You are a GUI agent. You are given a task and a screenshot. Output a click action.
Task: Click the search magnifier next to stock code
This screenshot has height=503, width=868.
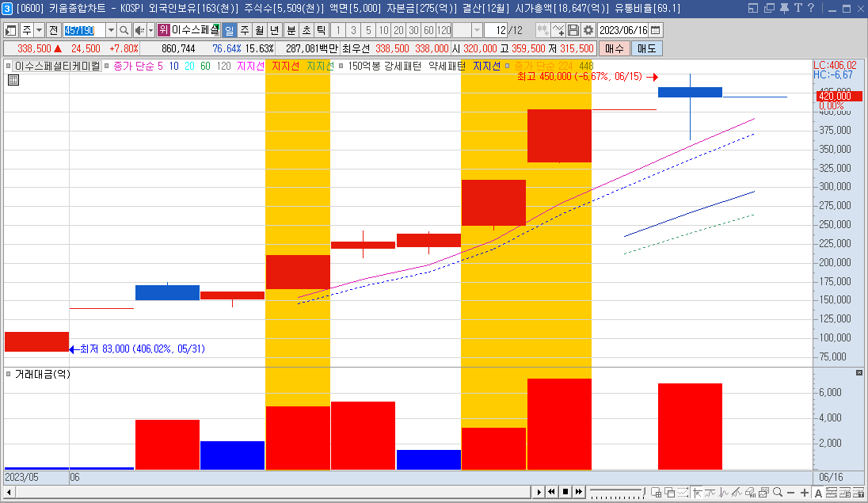pyautogui.click(x=124, y=30)
